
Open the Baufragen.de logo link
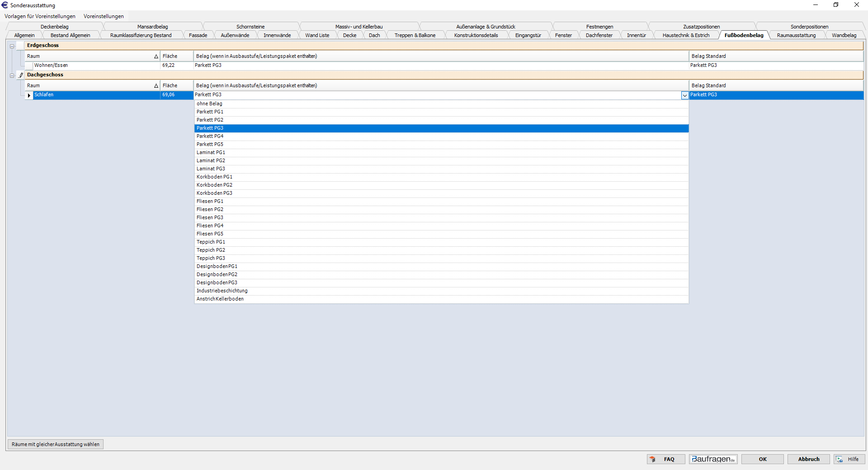tap(713, 459)
